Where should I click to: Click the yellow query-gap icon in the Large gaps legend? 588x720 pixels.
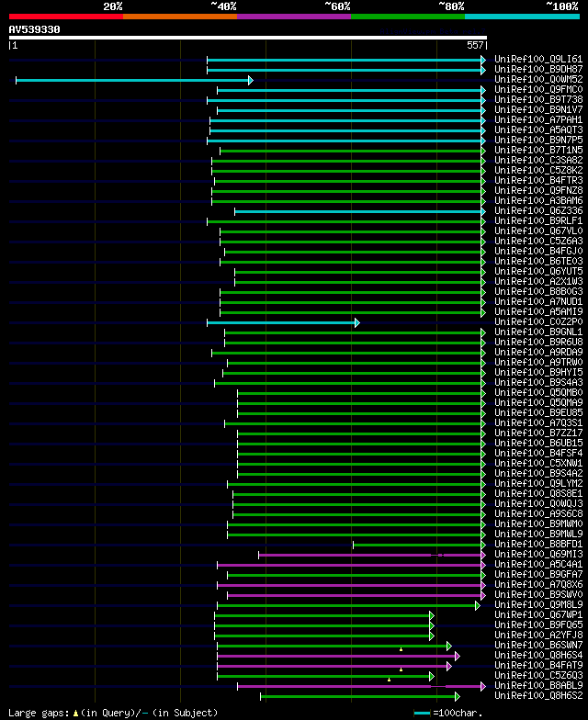pyautogui.click(x=75, y=714)
